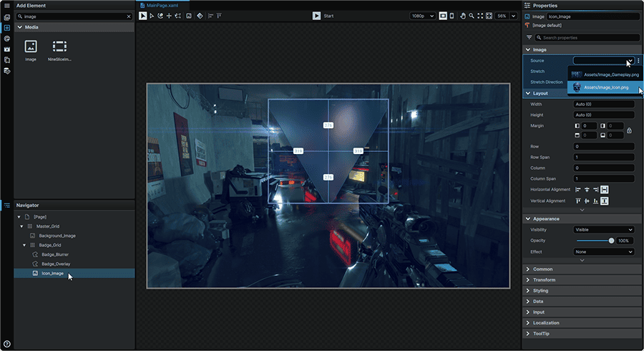Image resolution: width=644 pixels, height=351 pixels.
Task: Open the pages copy icon in sidebar
Action: [7, 60]
